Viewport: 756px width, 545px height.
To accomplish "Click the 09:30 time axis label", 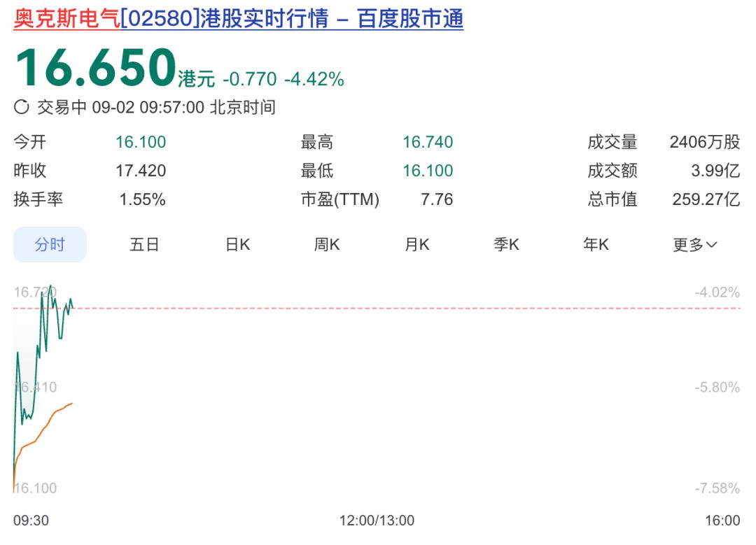I will coord(31,521).
